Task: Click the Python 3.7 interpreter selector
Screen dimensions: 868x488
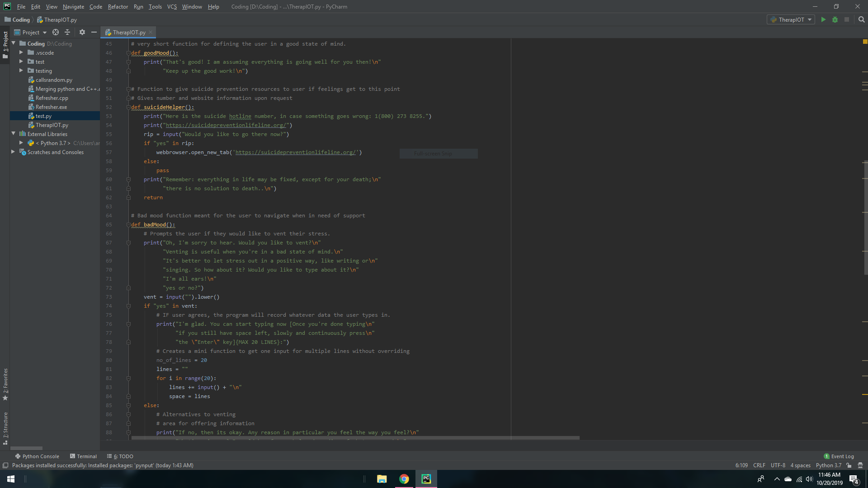Action: click(828, 465)
